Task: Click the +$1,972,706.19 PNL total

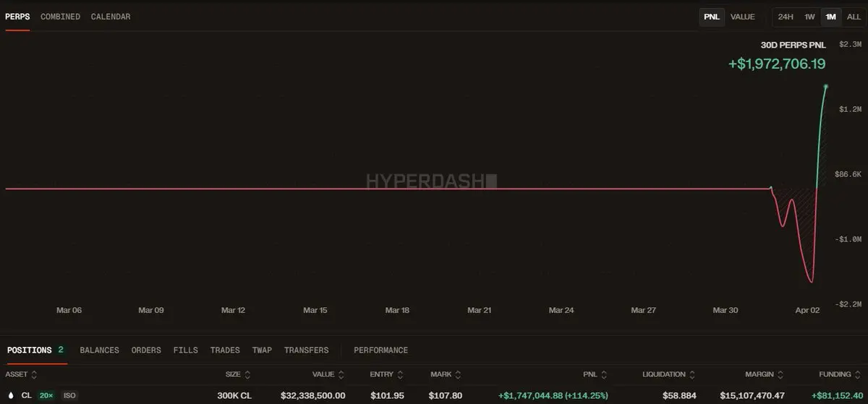Action: point(777,64)
